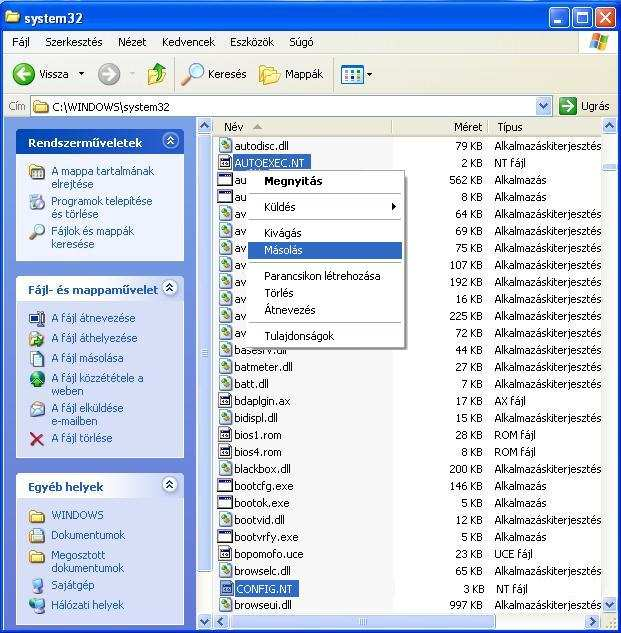Click the AUTOEXEC.NT file icon
621x633 pixels.
[225, 163]
